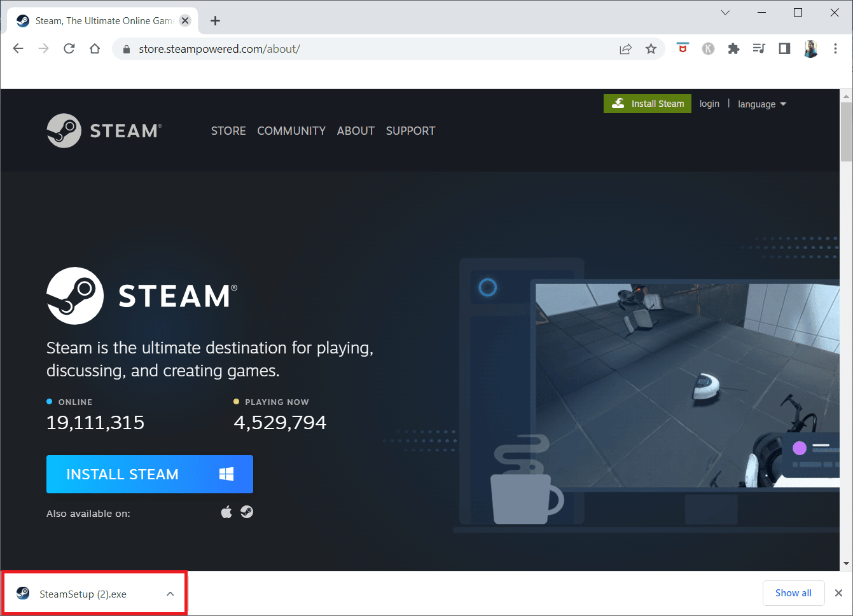Click the Show all downloads button
Screen dimensions: 853x616
(793, 592)
